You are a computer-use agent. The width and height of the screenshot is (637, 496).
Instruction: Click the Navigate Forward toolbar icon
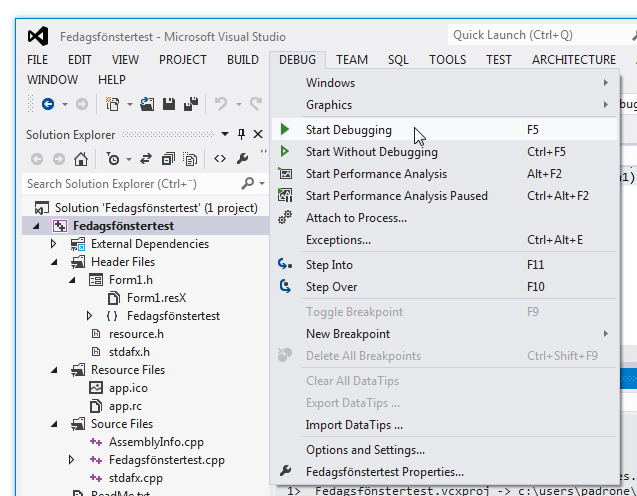click(x=82, y=104)
